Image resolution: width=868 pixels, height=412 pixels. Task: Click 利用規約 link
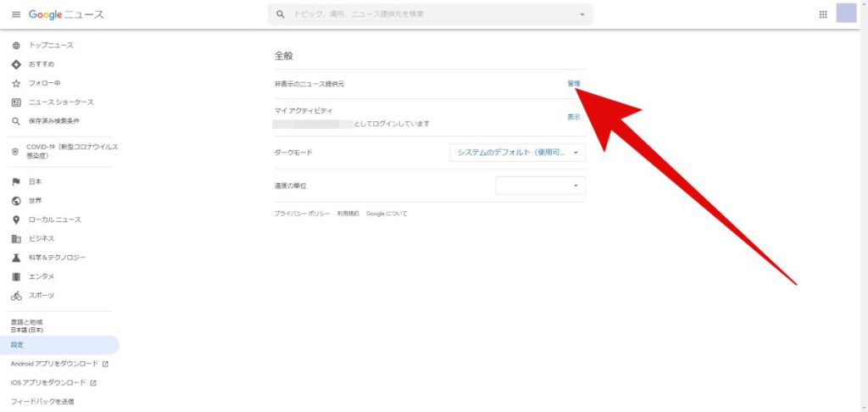pos(348,214)
